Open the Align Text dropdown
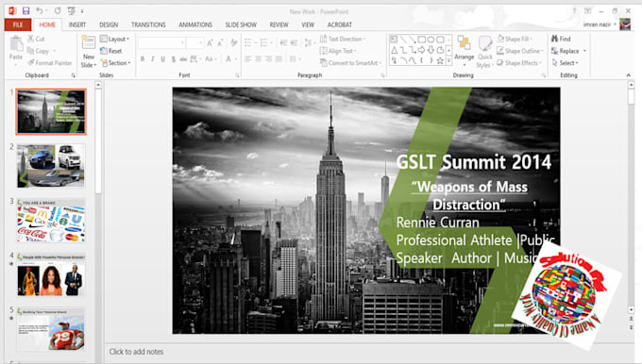Screen dimensions: 642x364 pyautogui.click(x=338, y=51)
